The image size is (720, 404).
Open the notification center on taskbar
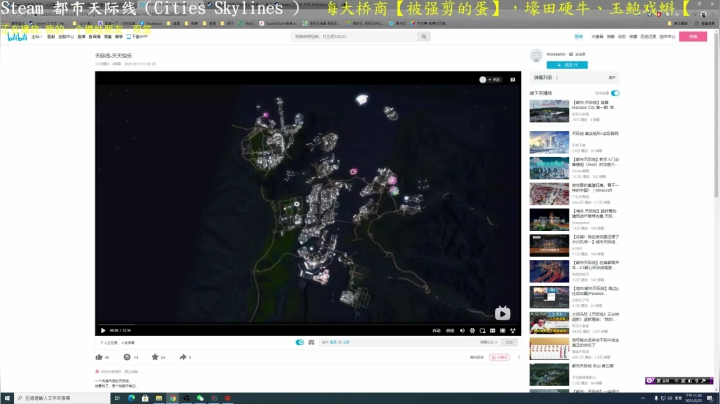(x=710, y=398)
